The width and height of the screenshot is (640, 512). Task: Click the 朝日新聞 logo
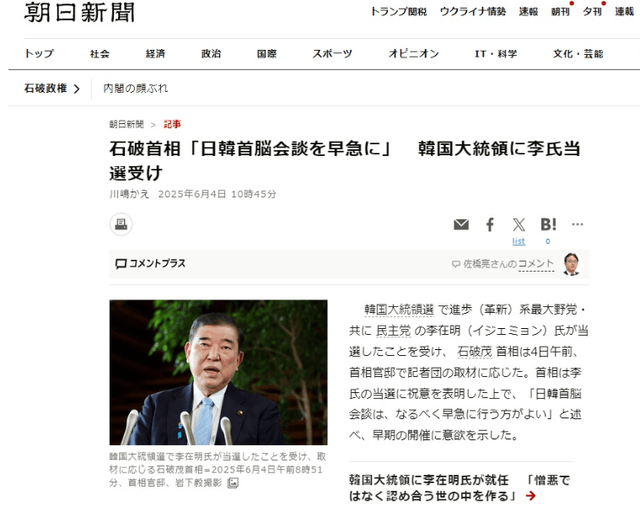(80, 12)
